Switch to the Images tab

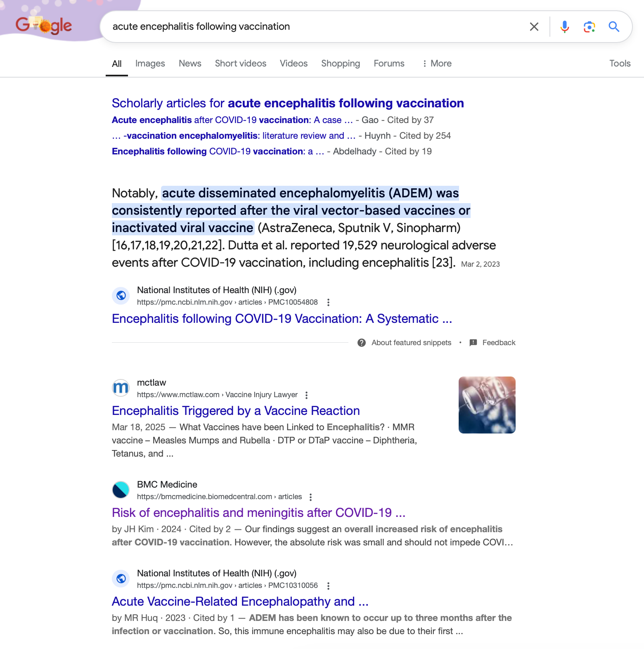(x=150, y=64)
